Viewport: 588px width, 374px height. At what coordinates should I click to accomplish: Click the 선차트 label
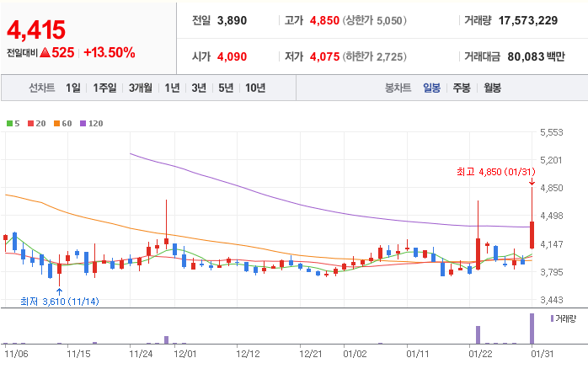click(42, 88)
